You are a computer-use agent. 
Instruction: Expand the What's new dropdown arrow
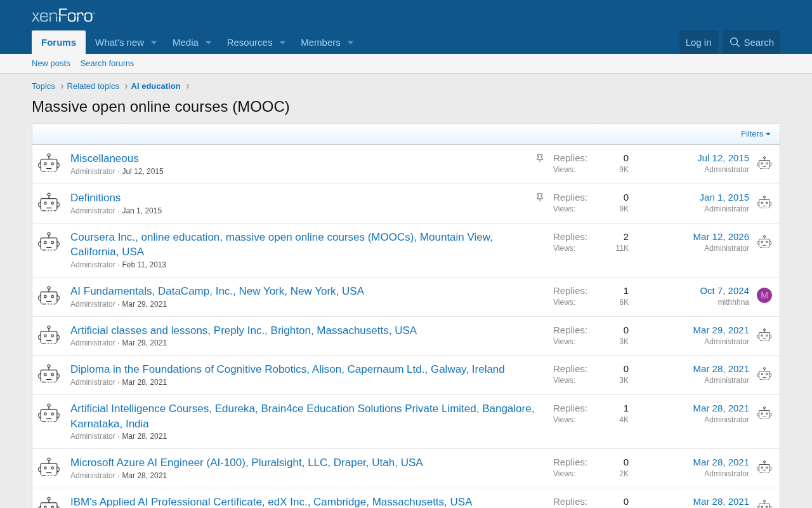pyautogui.click(x=154, y=43)
